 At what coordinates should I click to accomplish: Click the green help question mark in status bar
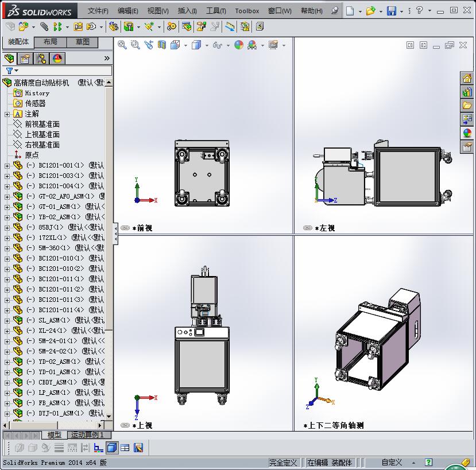pyautogui.click(x=428, y=462)
